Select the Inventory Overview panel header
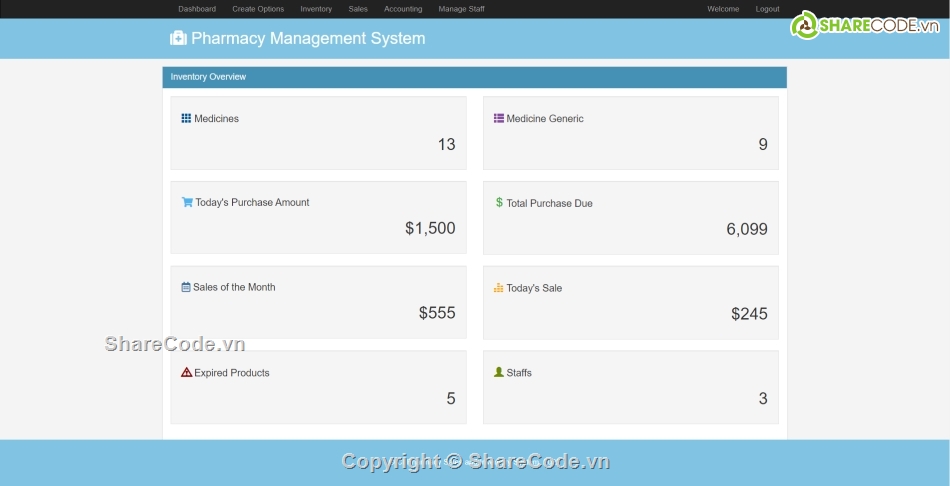Image resolution: width=950 pixels, height=486 pixels. tap(474, 77)
